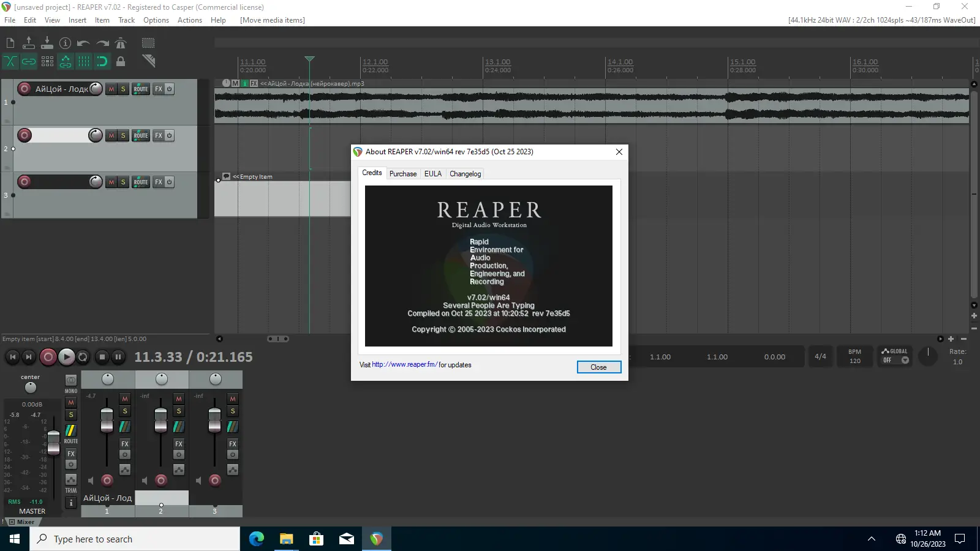Screen dimensions: 980x551
Task: Toggle the locking padlock icon
Action: [x=121, y=61]
